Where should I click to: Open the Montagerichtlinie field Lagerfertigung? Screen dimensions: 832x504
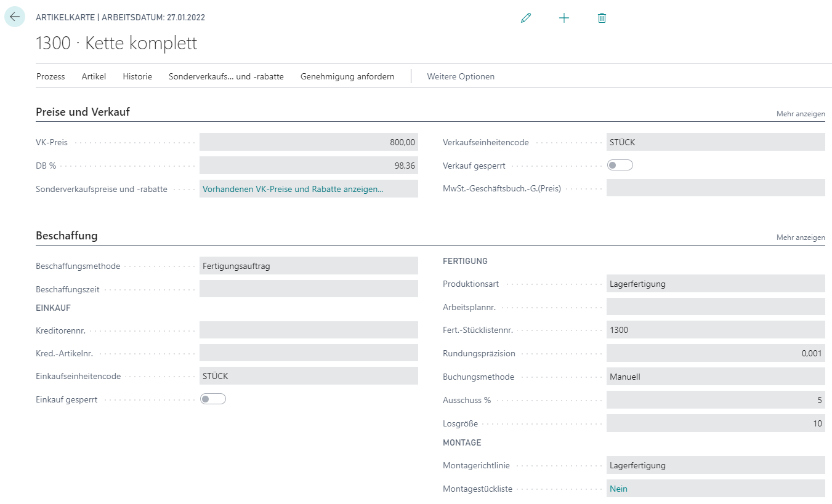716,465
